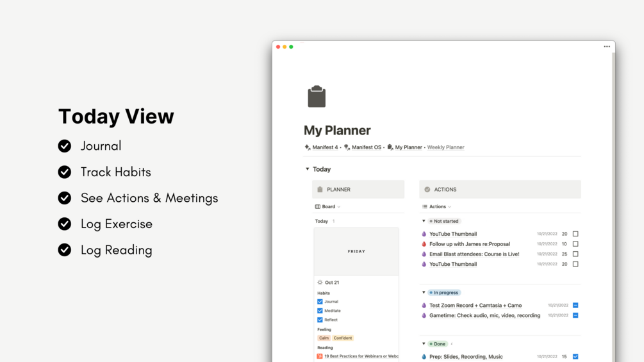Open the My Planner breadcrumb link
This screenshot has height=362, width=644.
(x=408, y=147)
